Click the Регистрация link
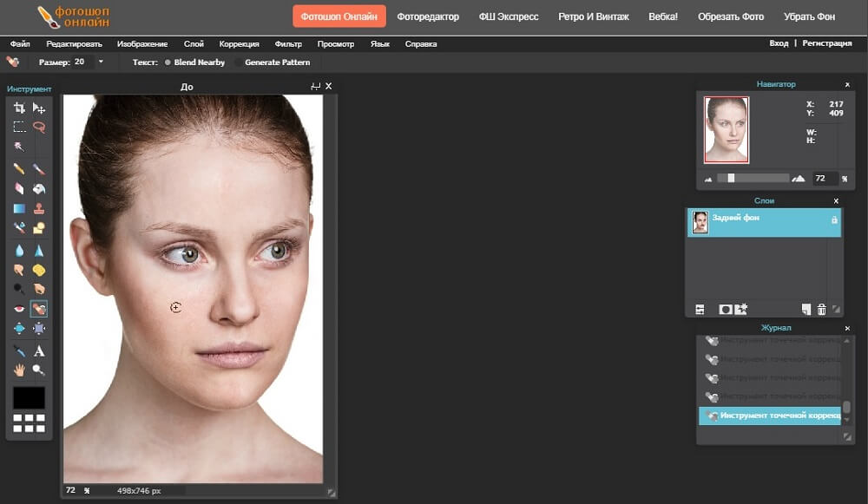Viewport: 868px width, 504px height. [826, 43]
